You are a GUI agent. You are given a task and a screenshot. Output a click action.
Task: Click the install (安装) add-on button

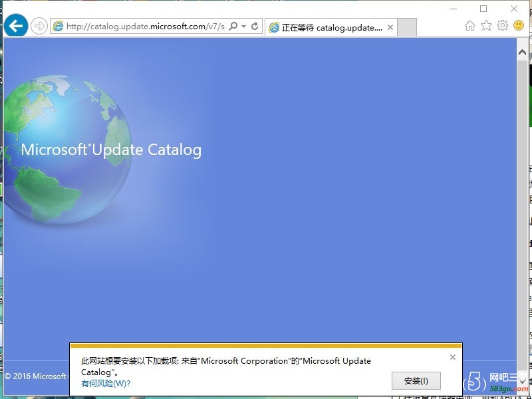click(416, 380)
